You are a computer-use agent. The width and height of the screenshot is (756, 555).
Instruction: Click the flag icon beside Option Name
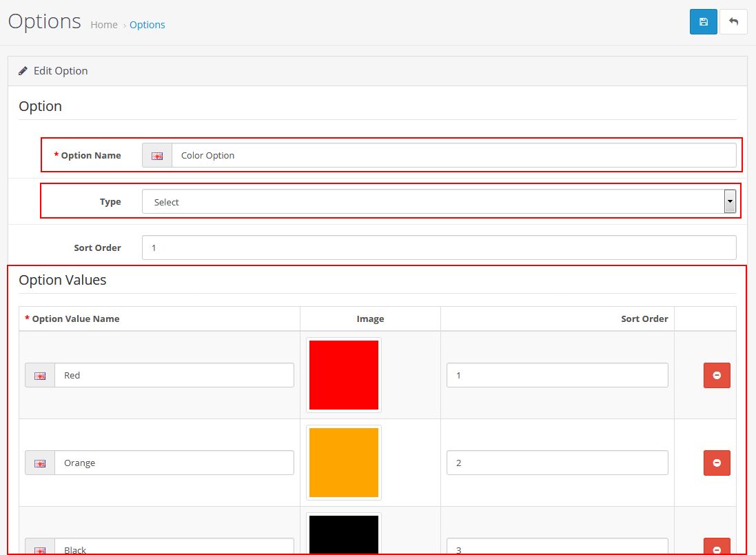pos(157,155)
